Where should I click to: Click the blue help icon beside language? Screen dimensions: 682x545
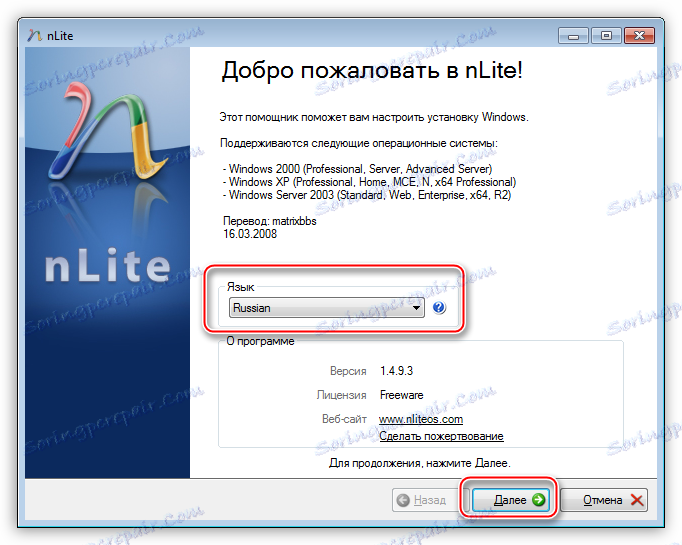(439, 308)
